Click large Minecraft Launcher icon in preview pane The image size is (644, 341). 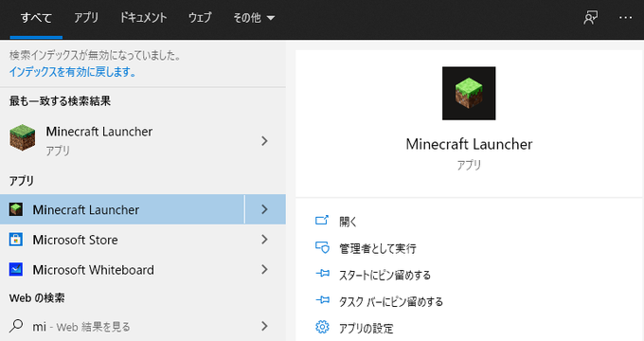coord(469,93)
